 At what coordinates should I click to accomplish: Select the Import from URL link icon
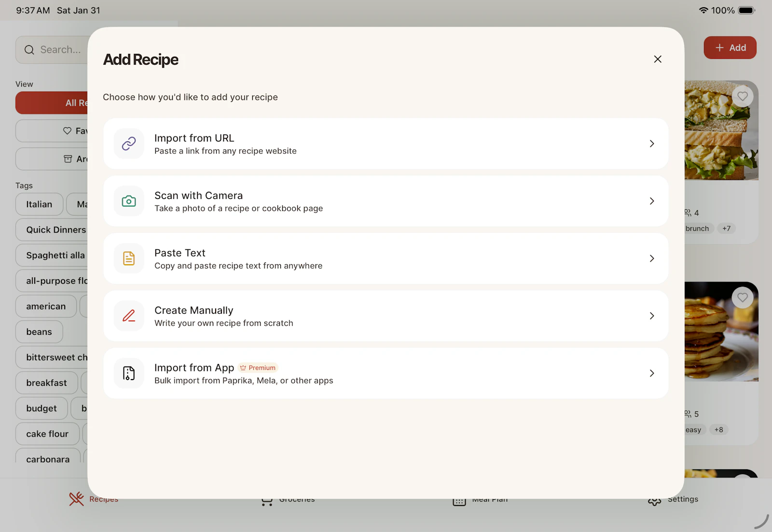click(128, 143)
